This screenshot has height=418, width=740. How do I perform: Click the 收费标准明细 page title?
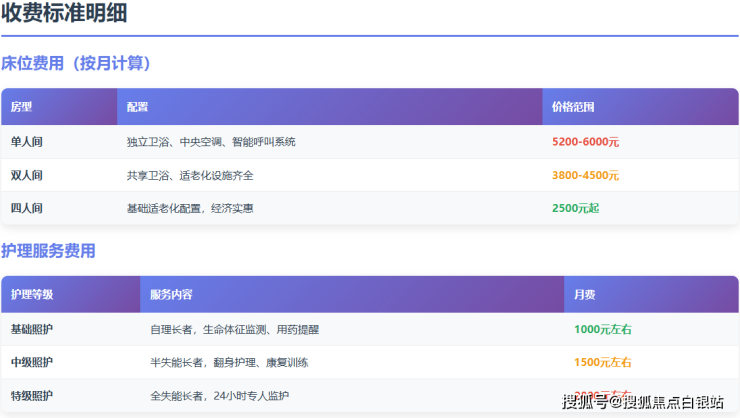(x=64, y=14)
